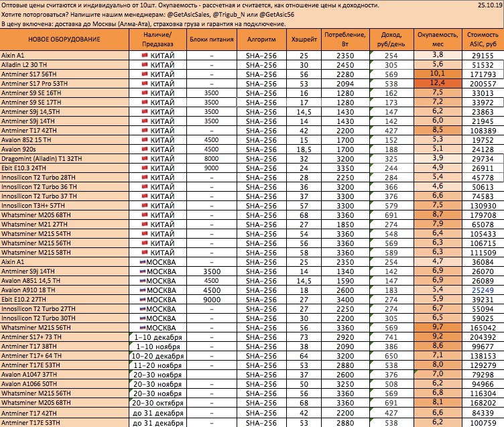Click the '@GetAsicSales' manager contact text
Viewport: 504px width, 427px height.
click(x=189, y=15)
